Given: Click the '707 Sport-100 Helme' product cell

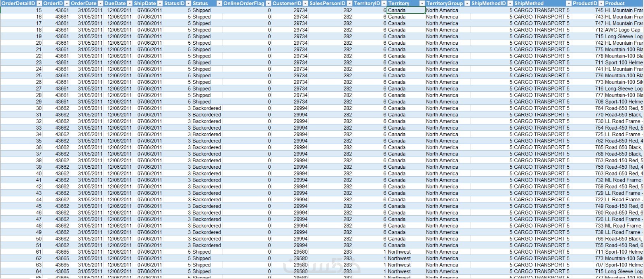Looking at the screenshot, I should [x=619, y=265].
